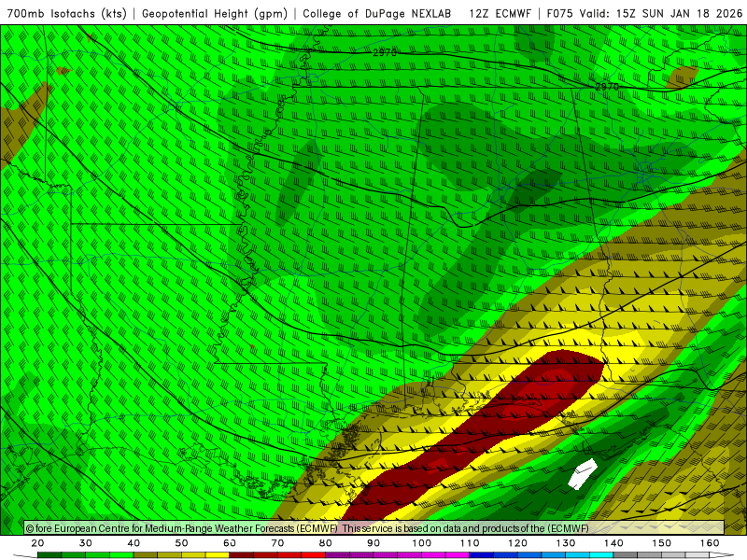Click the color scale value 100
The image size is (747, 560).
coord(422,543)
